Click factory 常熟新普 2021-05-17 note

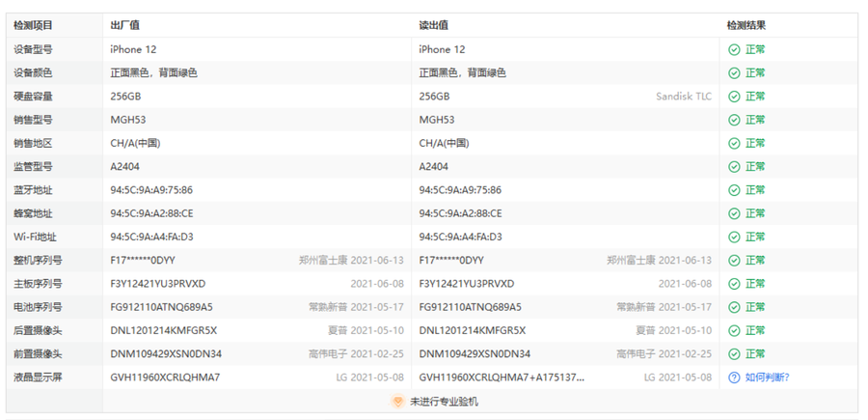[357, 307]
